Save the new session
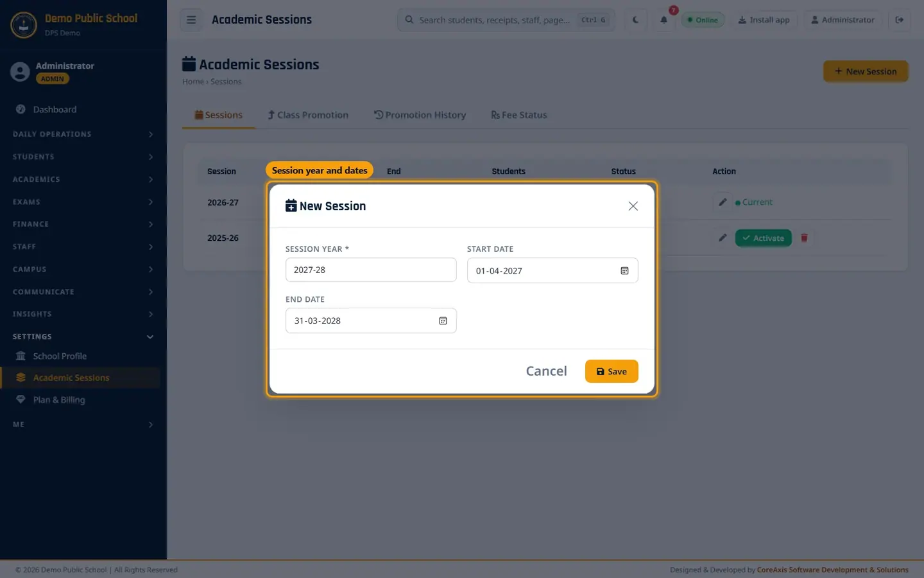The width and height of the screenshot is (924, 578). pyautogui.click(x=612, y=371)
